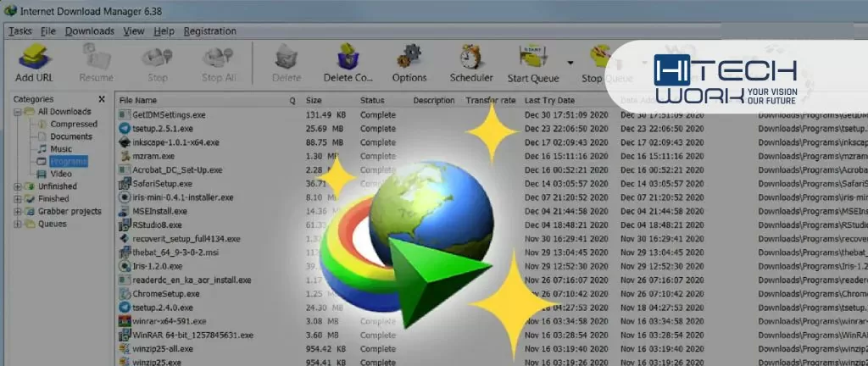The width and height of the screenshot is (868, 366).
Task: Select the winzip25-all.exe file name
Action: [163, 349]
